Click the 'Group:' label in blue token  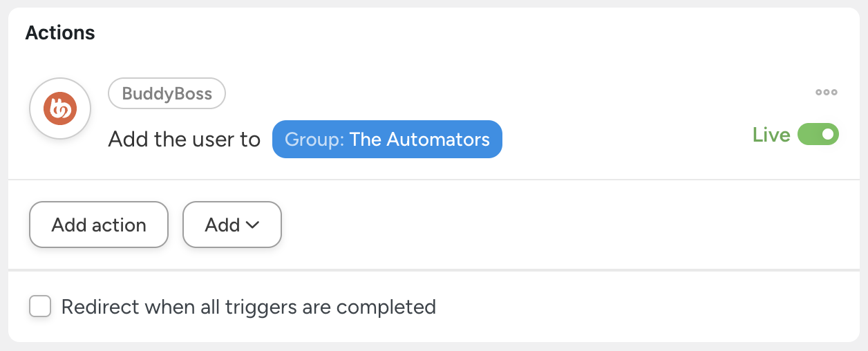[x=314, y=139]
